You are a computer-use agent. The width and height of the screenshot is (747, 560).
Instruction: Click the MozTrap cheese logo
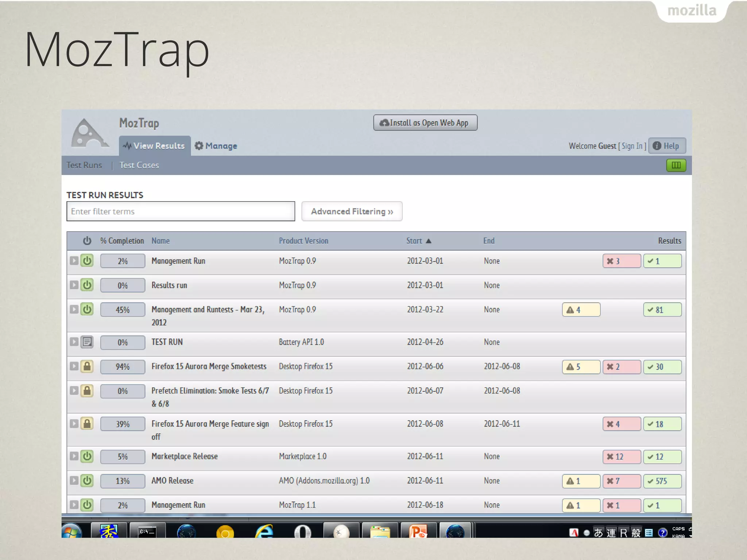[x=89, y=133]
